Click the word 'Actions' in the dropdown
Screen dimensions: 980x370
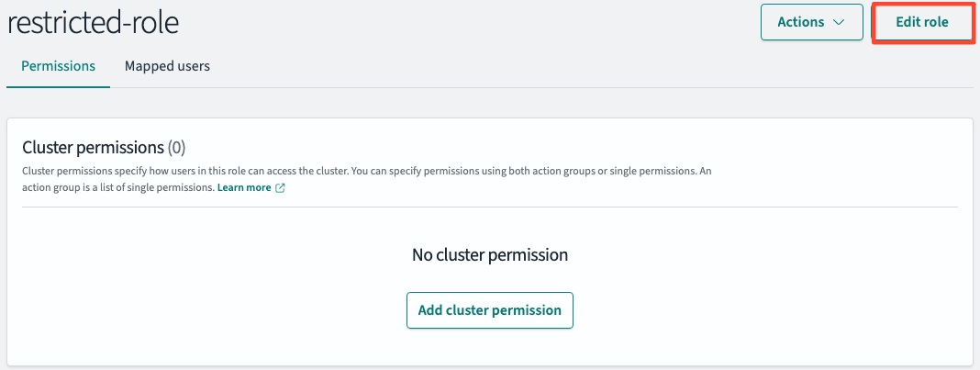(801, 22)
